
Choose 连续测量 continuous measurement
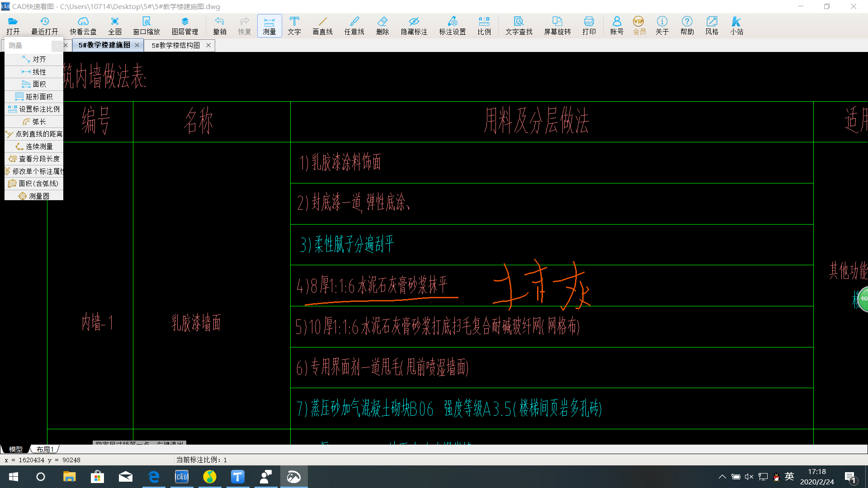[34, 146]
